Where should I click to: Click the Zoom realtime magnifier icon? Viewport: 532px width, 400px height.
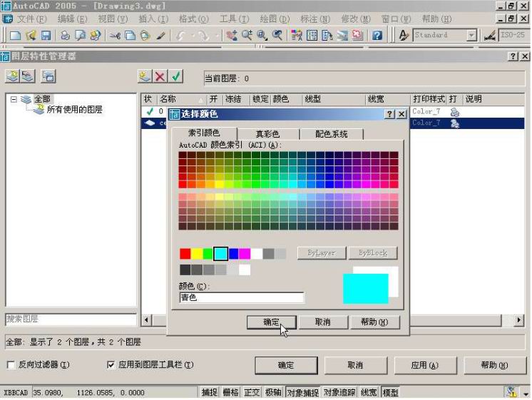pos(247,35)
